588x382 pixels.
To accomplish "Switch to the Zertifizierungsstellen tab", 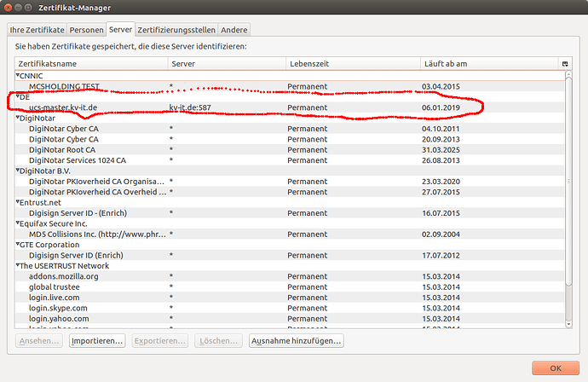I will 176,30.
